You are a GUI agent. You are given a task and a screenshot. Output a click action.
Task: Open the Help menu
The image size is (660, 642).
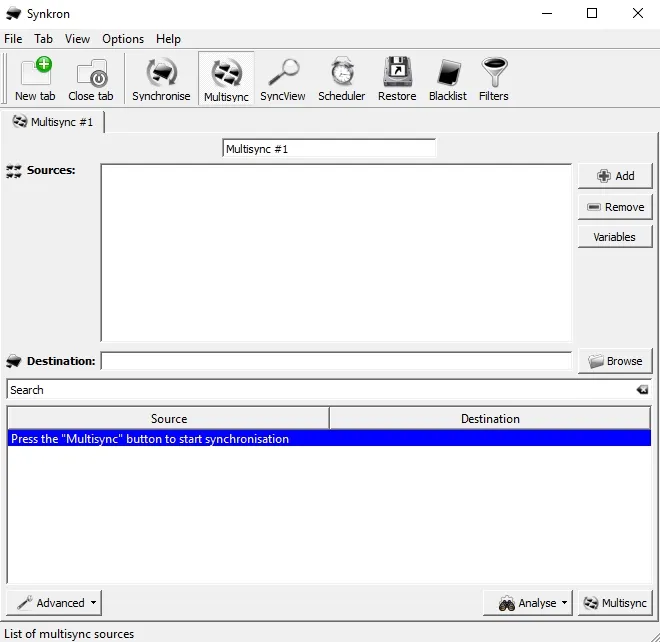pyautogui.click(x=168, y=39)
